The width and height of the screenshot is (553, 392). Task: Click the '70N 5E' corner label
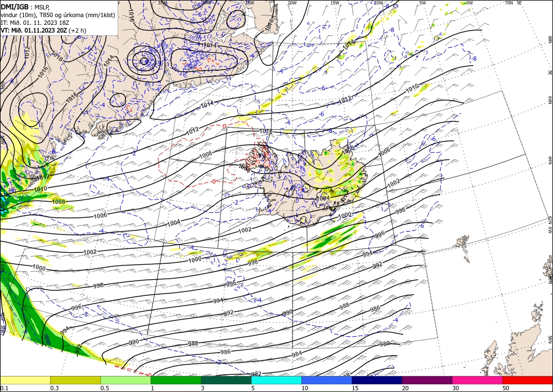[x=513, y=3]
